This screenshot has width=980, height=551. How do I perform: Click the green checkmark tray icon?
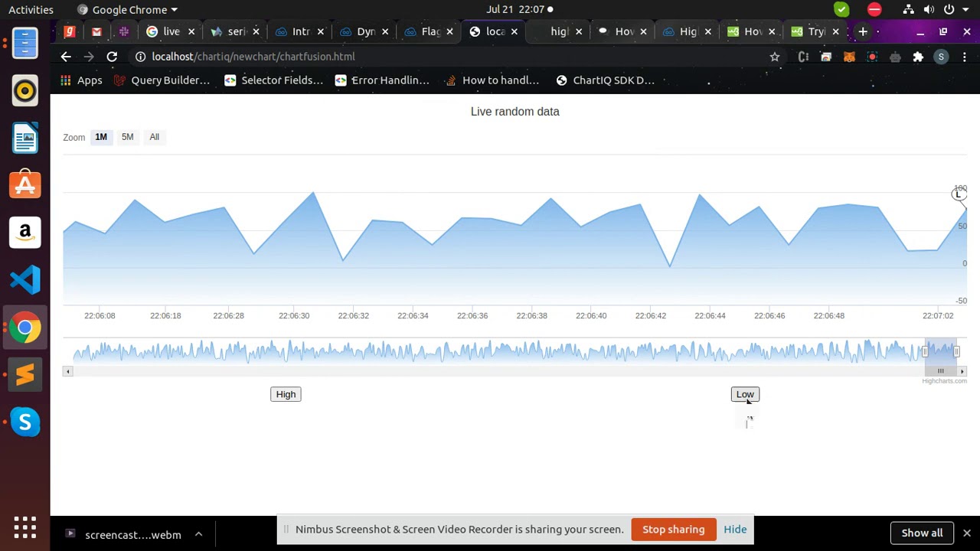click(841, 10)
